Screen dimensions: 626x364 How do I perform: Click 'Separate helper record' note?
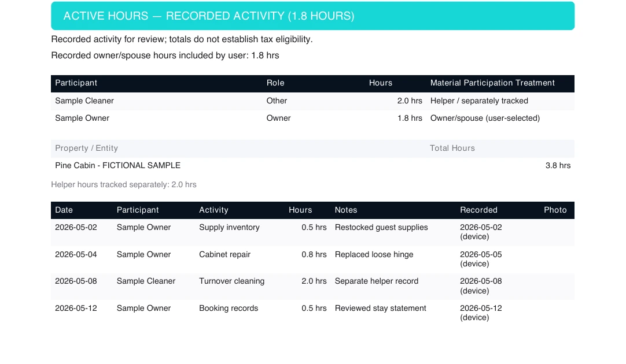(377, 281)
